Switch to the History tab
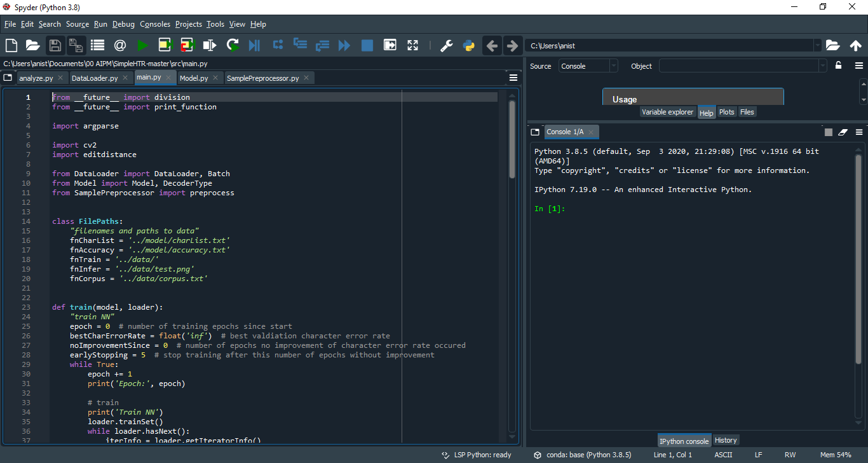The height and width of the screenshot is (463, 868). (x=726, y=440)
